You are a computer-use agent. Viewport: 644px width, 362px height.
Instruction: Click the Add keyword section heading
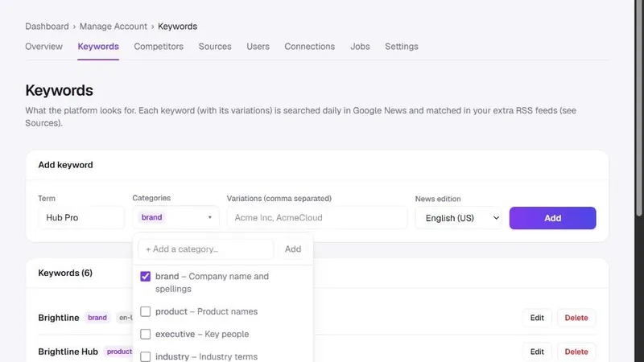[x=65, y=165]
